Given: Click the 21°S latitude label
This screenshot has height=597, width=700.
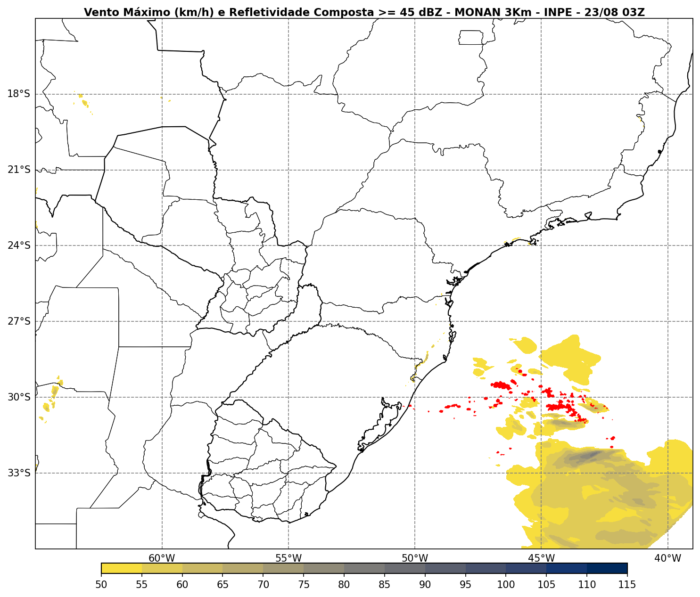Looking at the screenshot, I should coord(19,170).
